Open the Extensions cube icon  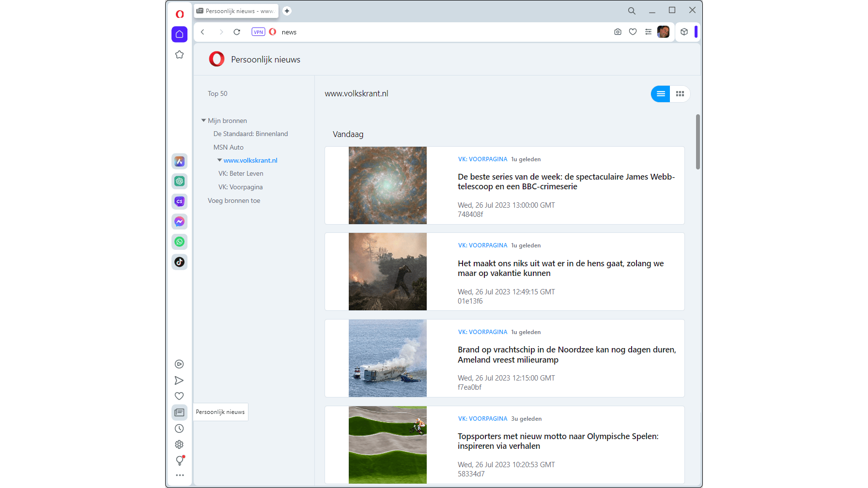click(684, 32)
